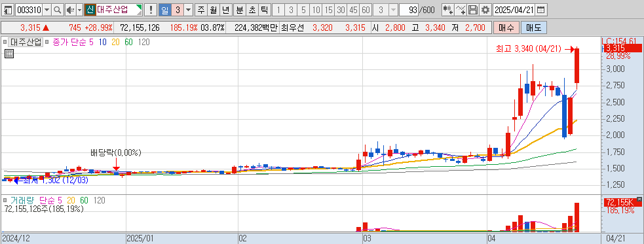Click the add candlestick chart icon
This screenshot has height=244, width=644.
[x=448, y=10]
